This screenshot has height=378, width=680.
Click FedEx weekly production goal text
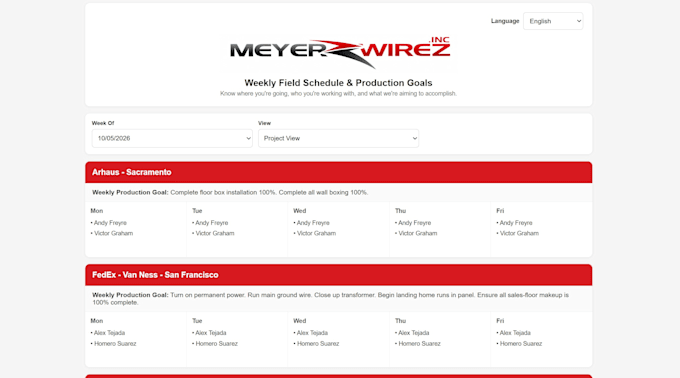point(330,299)
